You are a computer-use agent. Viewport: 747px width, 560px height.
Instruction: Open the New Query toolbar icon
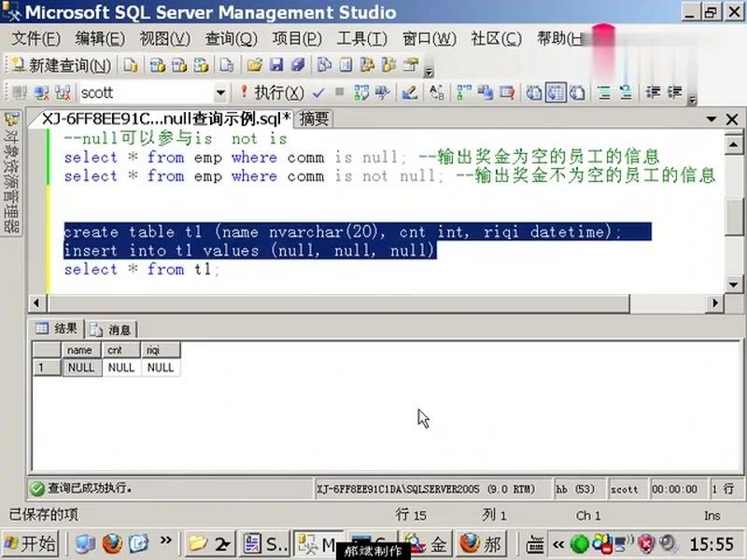coord(65,66)
